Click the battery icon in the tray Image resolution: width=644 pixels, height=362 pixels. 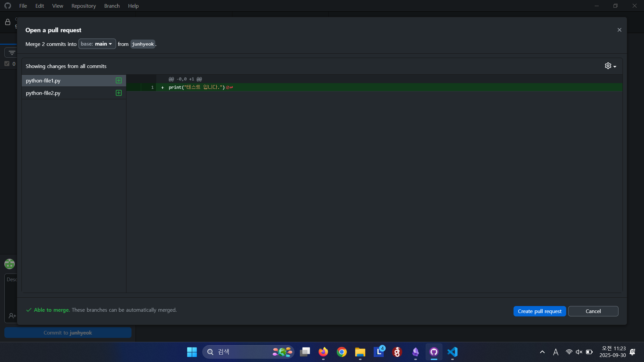coord(589,352)
